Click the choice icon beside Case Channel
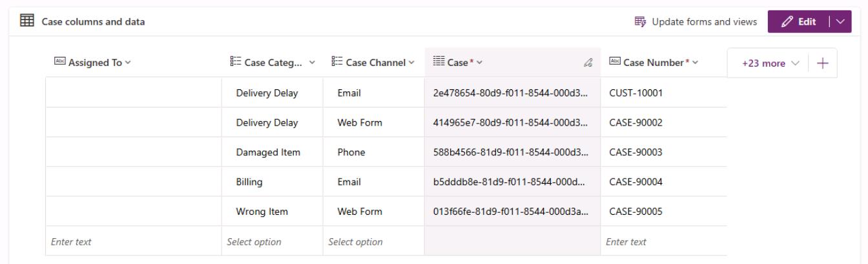 point(337,62)
